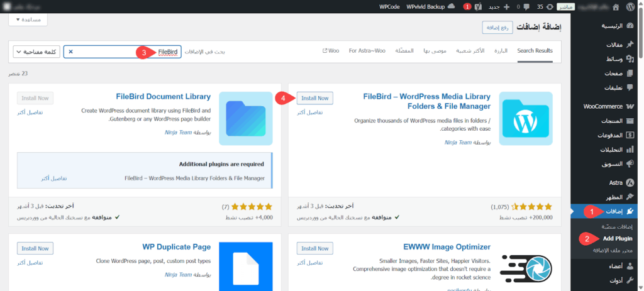
Task: Click FileBird Document Library folder thumbnail
Action: (246, 119)
